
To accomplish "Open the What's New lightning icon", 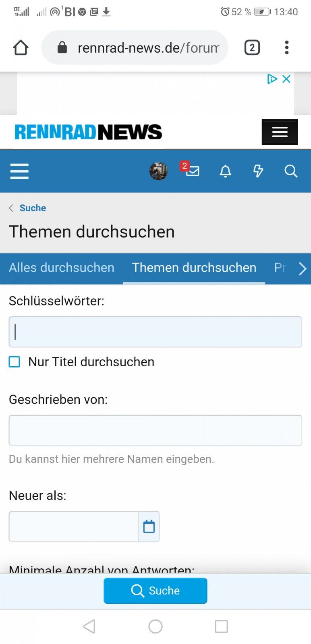I will [x=258, y=171].
